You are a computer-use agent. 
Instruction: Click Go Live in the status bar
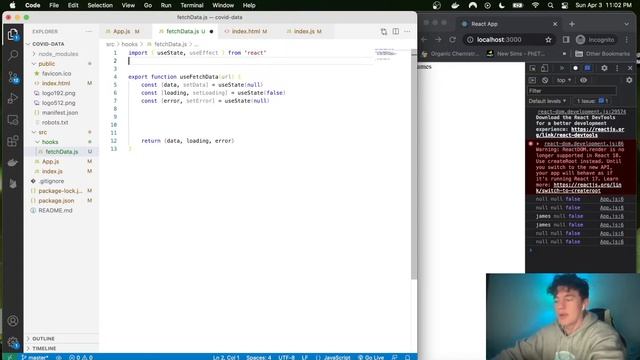[x=371, y=357]
